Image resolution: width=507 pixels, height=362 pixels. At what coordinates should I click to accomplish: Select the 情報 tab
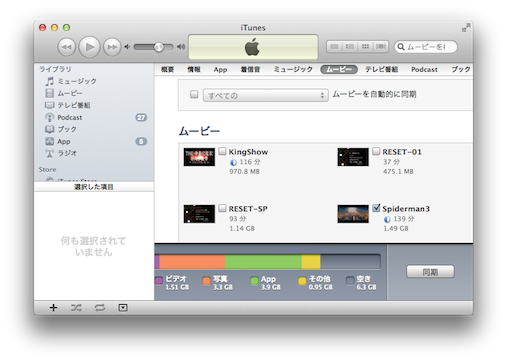click(194, 69)
